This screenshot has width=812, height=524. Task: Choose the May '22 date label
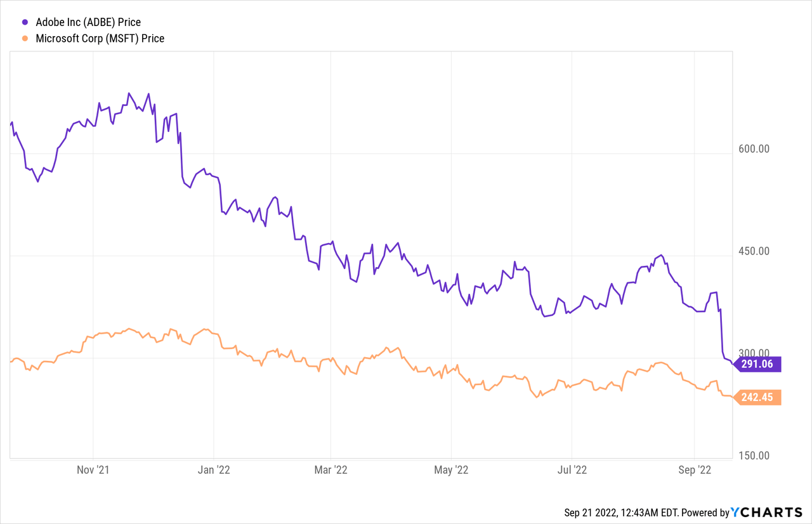pyautogui.click(x=451, y=470)
